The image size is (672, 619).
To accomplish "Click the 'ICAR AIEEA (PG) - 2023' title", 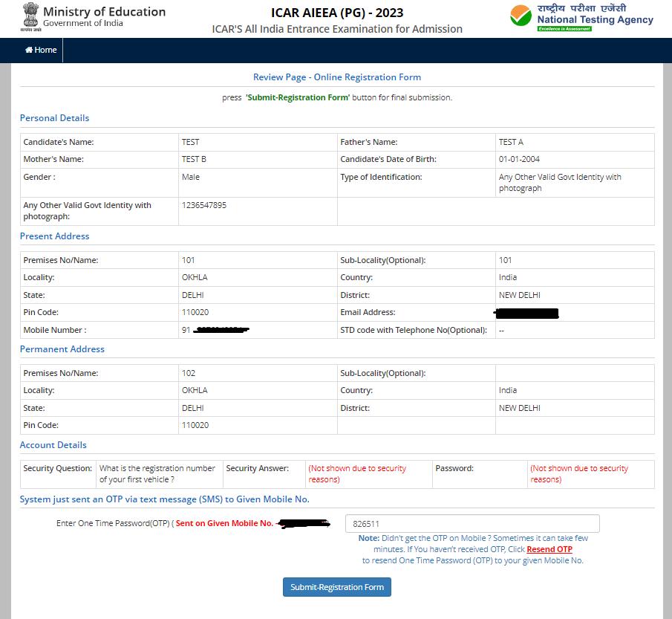I will [x=337, y=13].
